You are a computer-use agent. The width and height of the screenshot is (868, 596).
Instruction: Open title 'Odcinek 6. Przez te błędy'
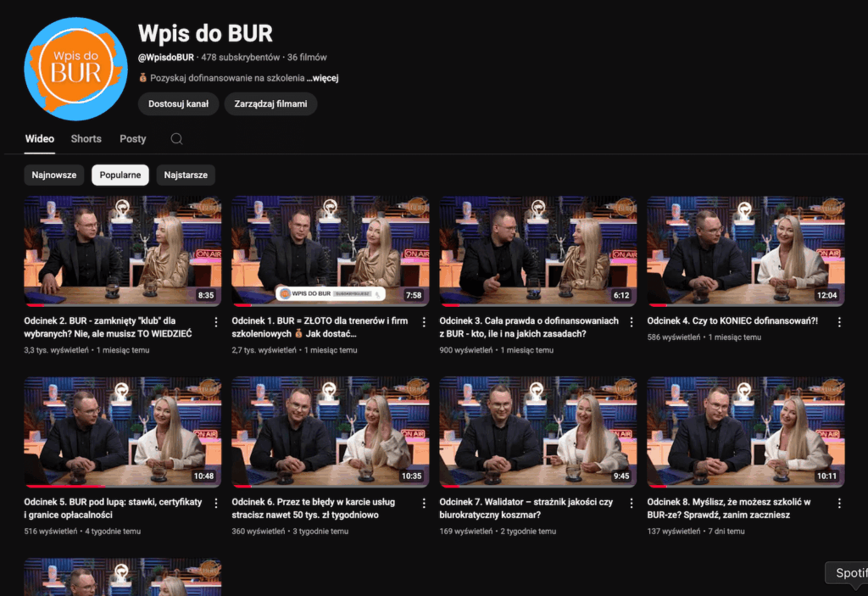pyautogui.click(x=314, y=509)
